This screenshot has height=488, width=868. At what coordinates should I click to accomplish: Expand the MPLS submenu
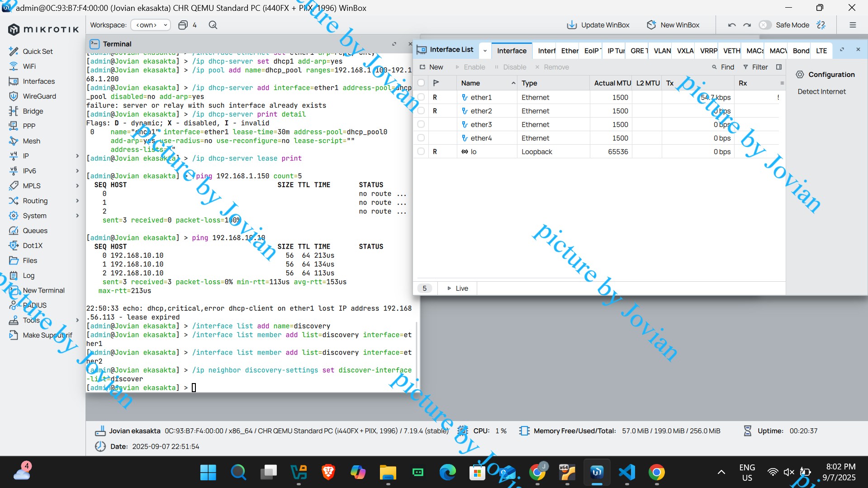(77, 186)
